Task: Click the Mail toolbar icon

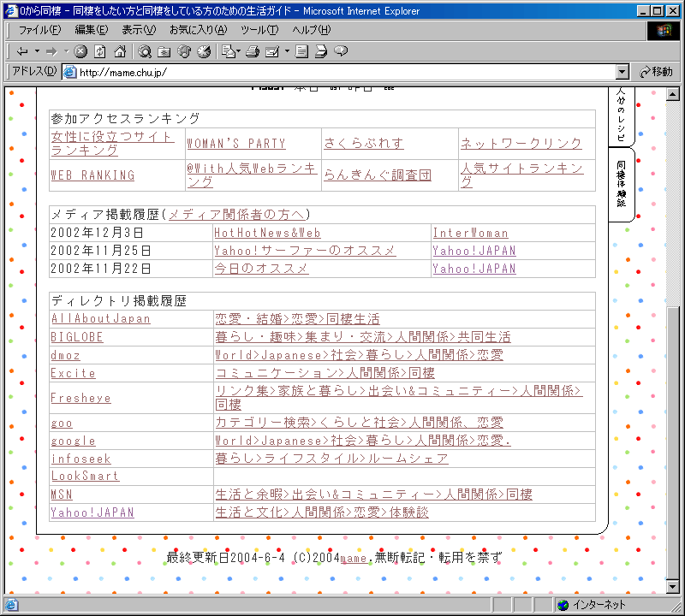Action: point(228,51)
